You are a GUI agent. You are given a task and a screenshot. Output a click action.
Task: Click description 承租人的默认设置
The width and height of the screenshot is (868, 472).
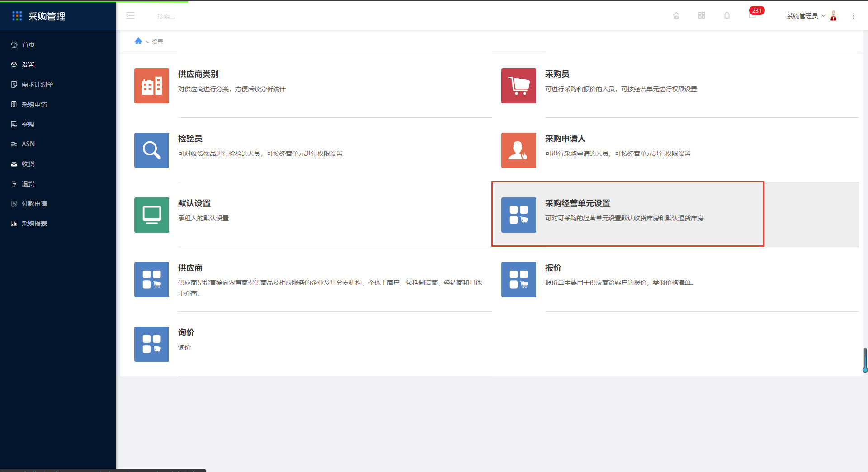(203, 218)
